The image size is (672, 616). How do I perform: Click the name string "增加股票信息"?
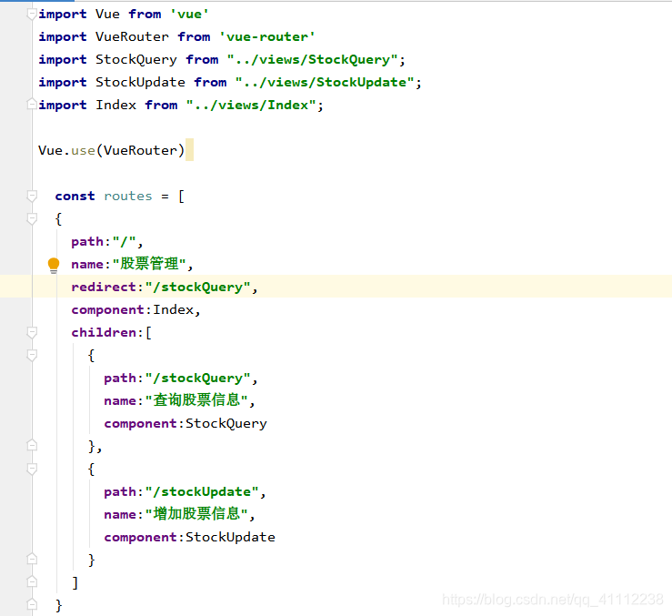[196, 514]
